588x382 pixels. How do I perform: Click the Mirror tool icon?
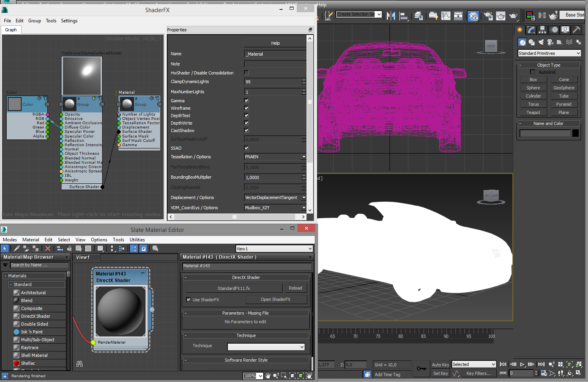point(391,16)
